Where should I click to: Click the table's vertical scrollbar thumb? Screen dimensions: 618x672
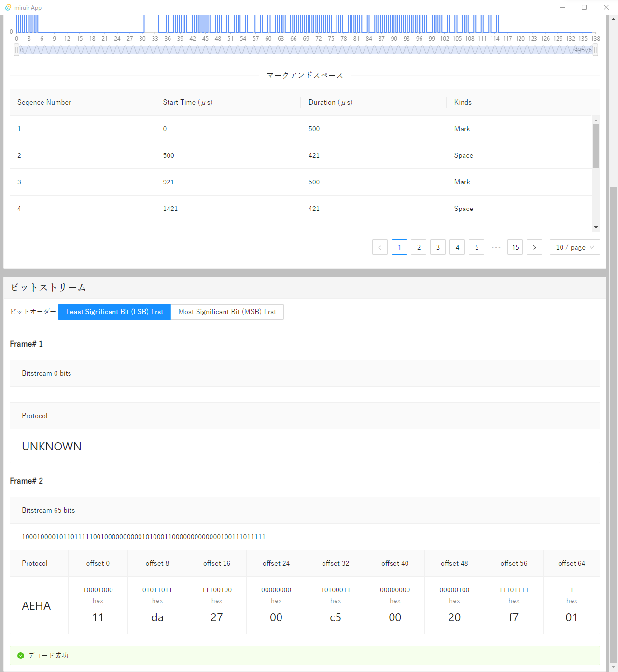[596, 145]
